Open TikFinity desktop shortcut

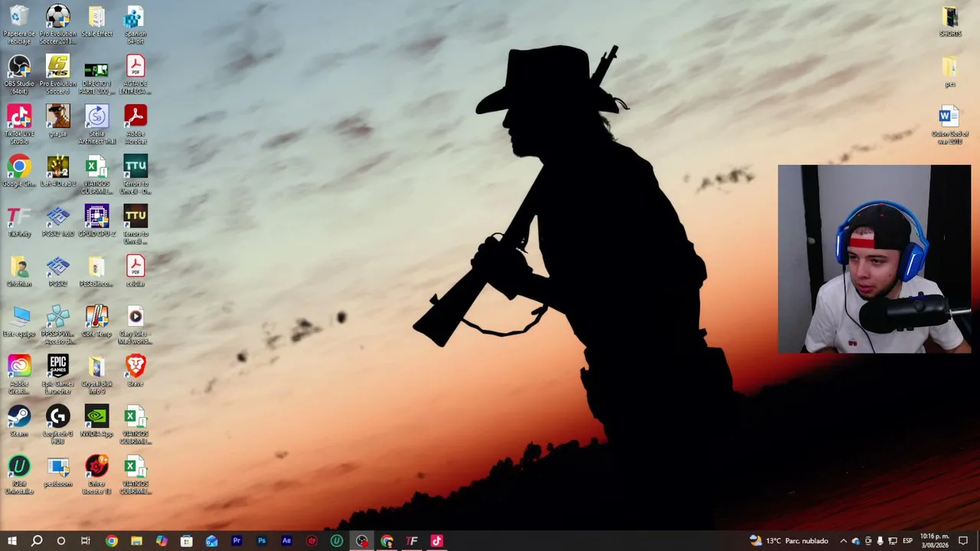coord(19,221)
